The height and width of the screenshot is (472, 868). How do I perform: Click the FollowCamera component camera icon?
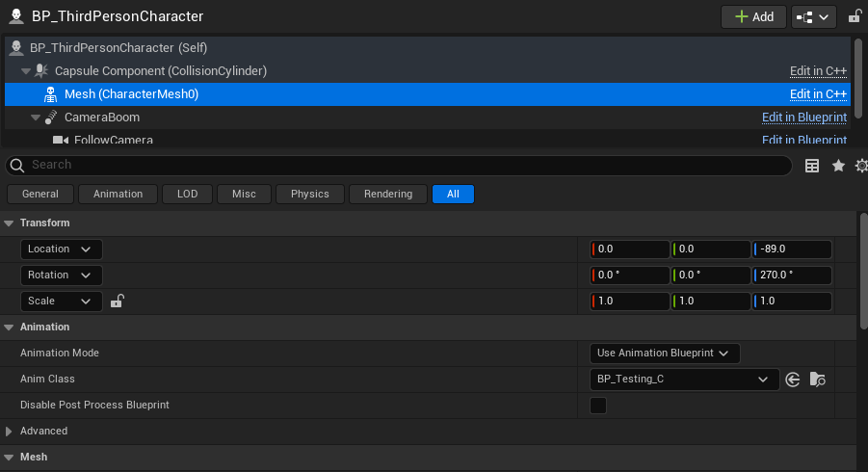(60, 141)
